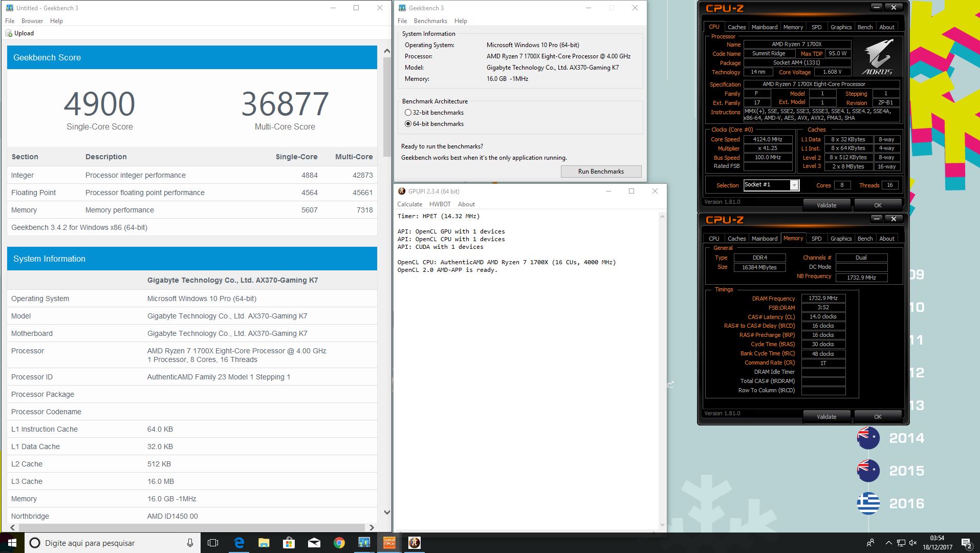Viewport: 980px width, 553px height.
Task: Switch to CPU tab in bottom CPU-Z window
Action: (714, 239)
